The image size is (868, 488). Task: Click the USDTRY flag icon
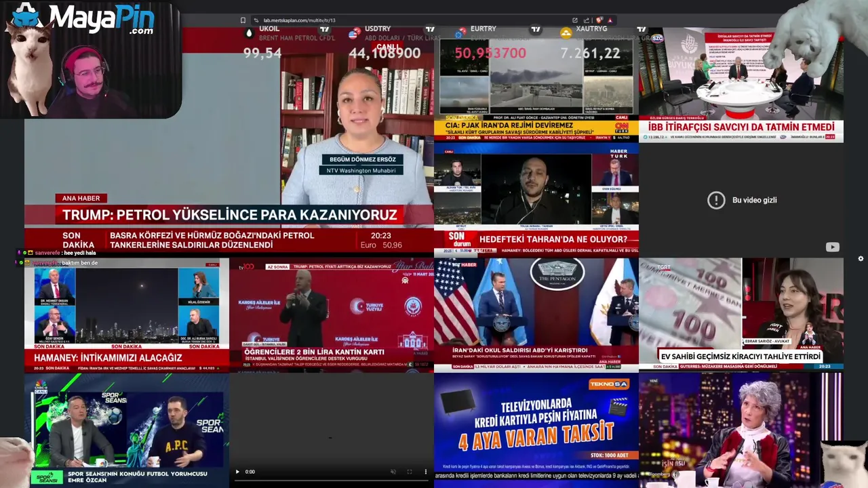[354, 33]
